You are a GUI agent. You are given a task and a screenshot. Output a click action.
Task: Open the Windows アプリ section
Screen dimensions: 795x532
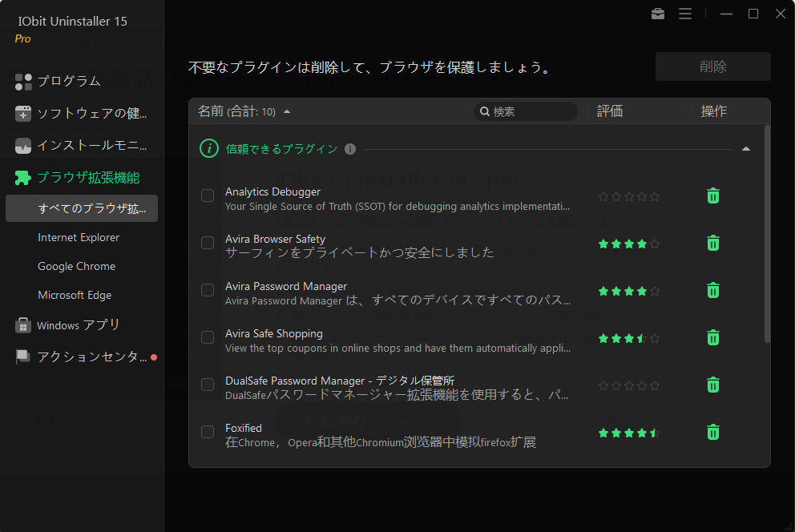[x=78, y=325]
